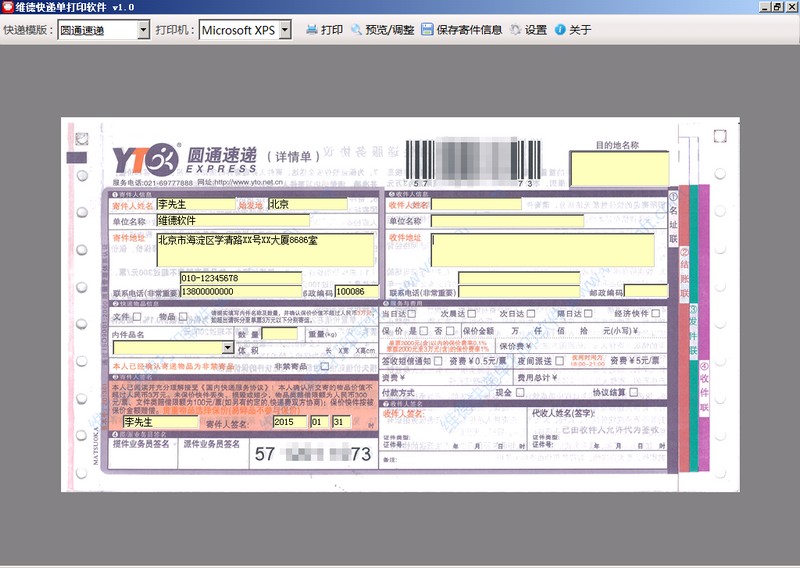Viewport: 800px width, 568px height.
Task: Click the 寄件人姓名 field with 李先生
Action: point(196,204)
